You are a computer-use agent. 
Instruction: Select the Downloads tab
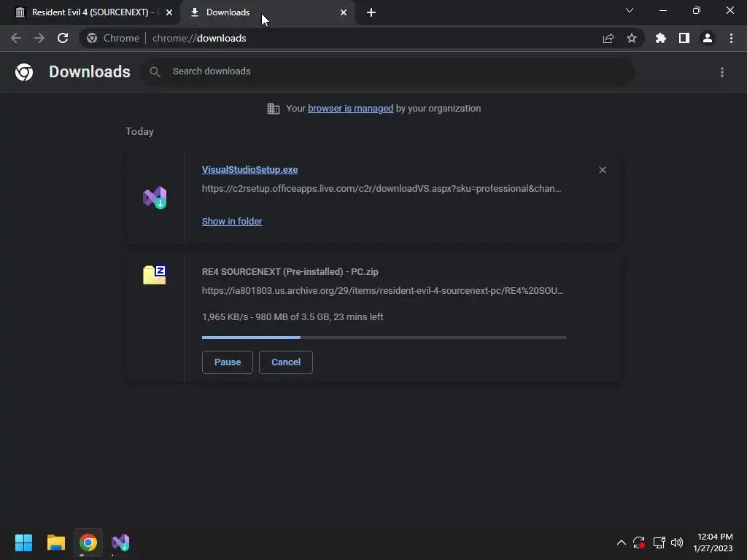coord(268,12)
